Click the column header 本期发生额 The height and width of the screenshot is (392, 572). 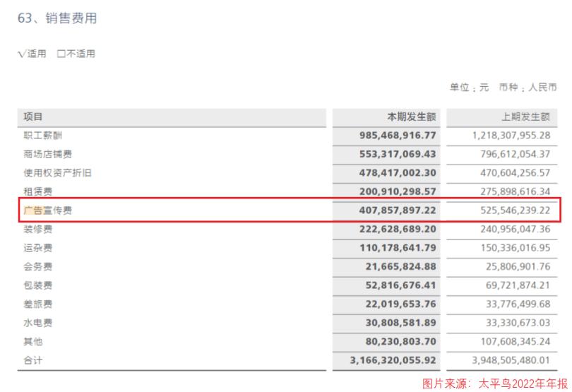point(412,117)
